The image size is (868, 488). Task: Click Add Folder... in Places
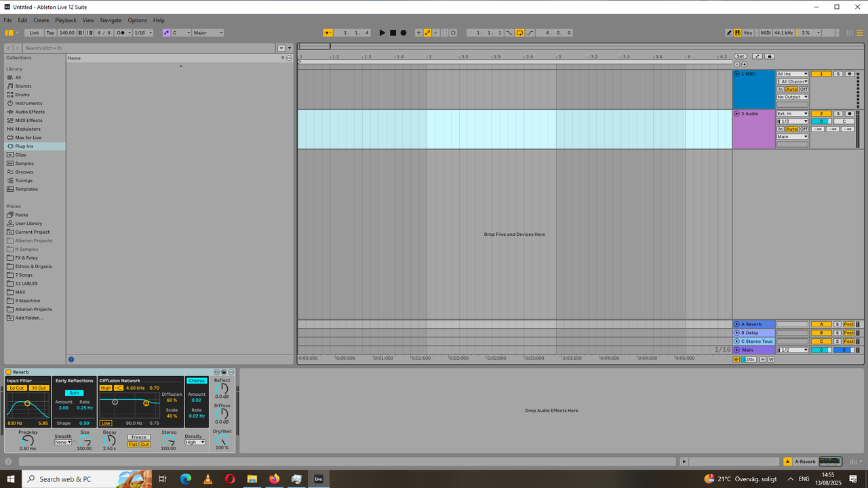pos(28,318)
